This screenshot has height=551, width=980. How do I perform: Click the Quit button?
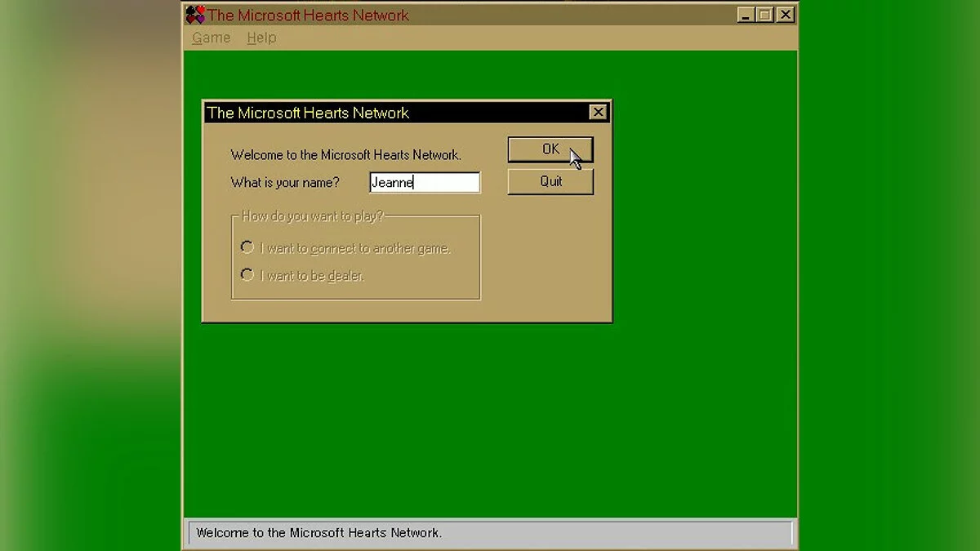click(x=550, y=181)
